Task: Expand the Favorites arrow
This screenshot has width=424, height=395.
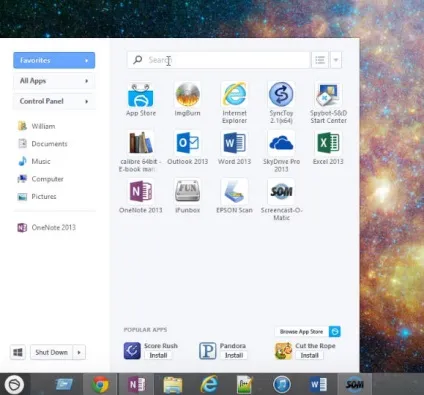Action: tap(86, 61)
